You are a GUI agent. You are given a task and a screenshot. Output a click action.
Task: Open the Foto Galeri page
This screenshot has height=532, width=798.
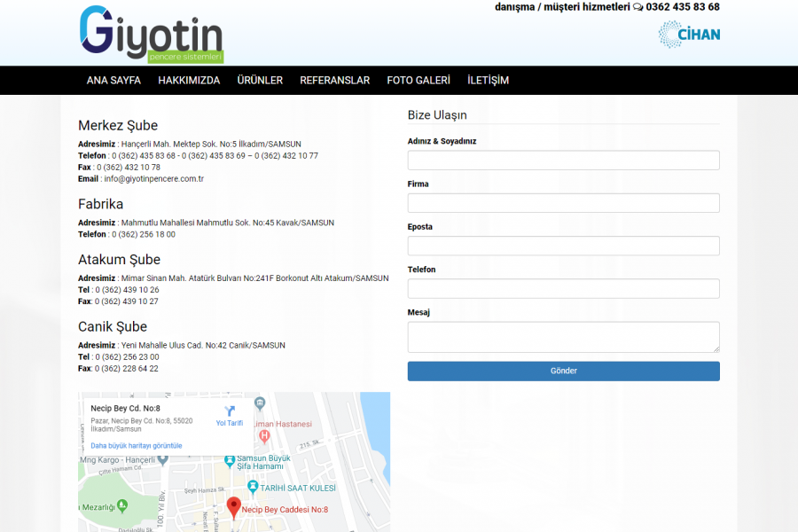pos(419,80)
